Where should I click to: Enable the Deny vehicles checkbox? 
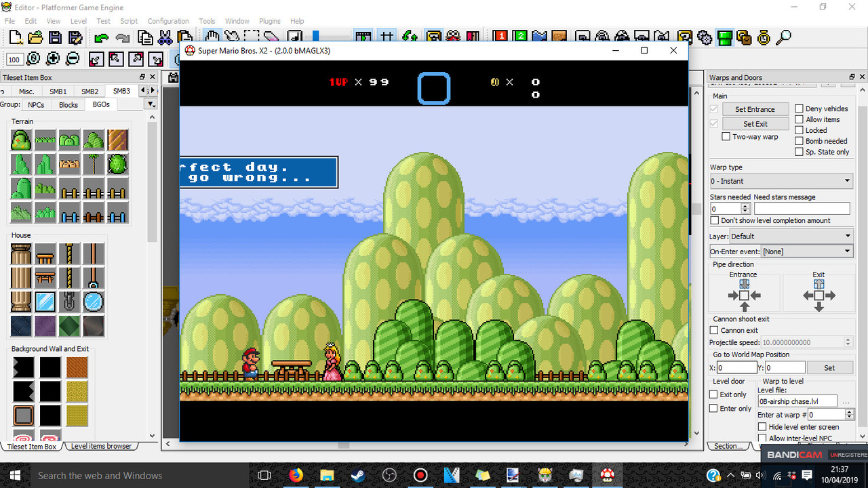(799, 108)
